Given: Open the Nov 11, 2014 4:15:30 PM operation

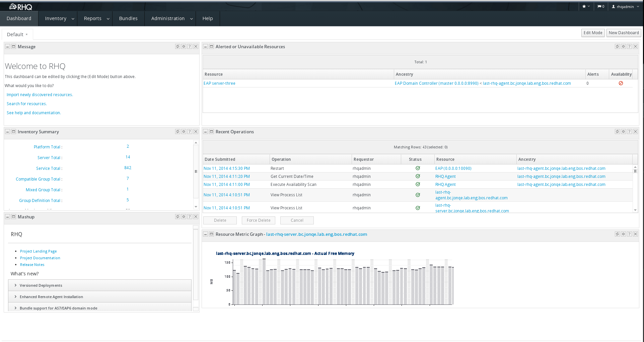Looking at the screenshot, I should click(x=227, y=168).
